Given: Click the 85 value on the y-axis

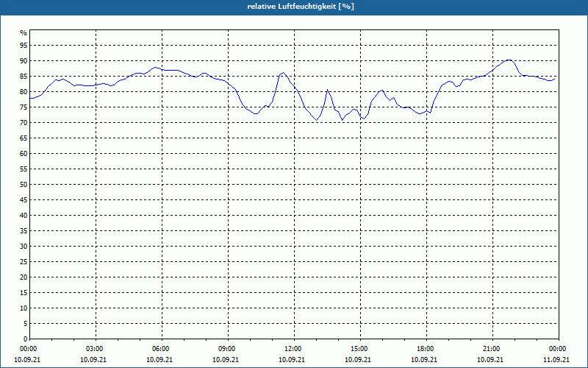Looking at the screenshot, I should tap(24, 77).
